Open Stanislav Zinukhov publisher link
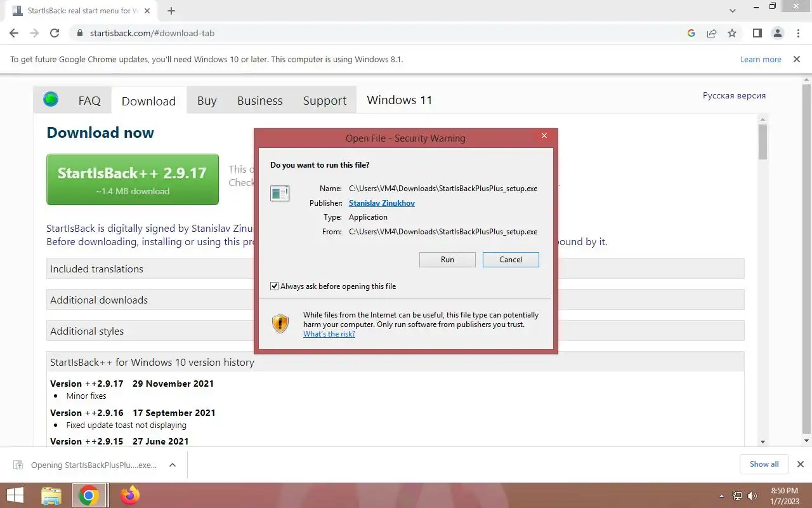Viewport: 812px width, 508px height. (x=382, y=203)
